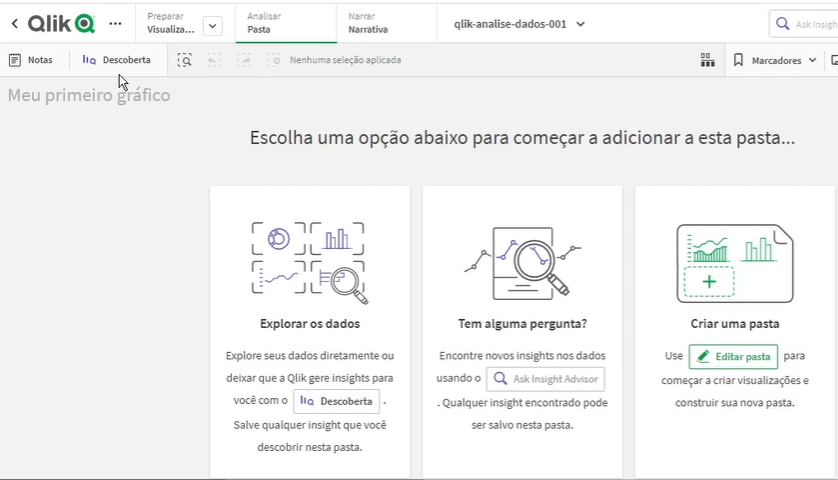Viewport: 838px width, 480px height.
Task: Click the Descoberta button in Explorar card
Action: [x=337, y=401]
